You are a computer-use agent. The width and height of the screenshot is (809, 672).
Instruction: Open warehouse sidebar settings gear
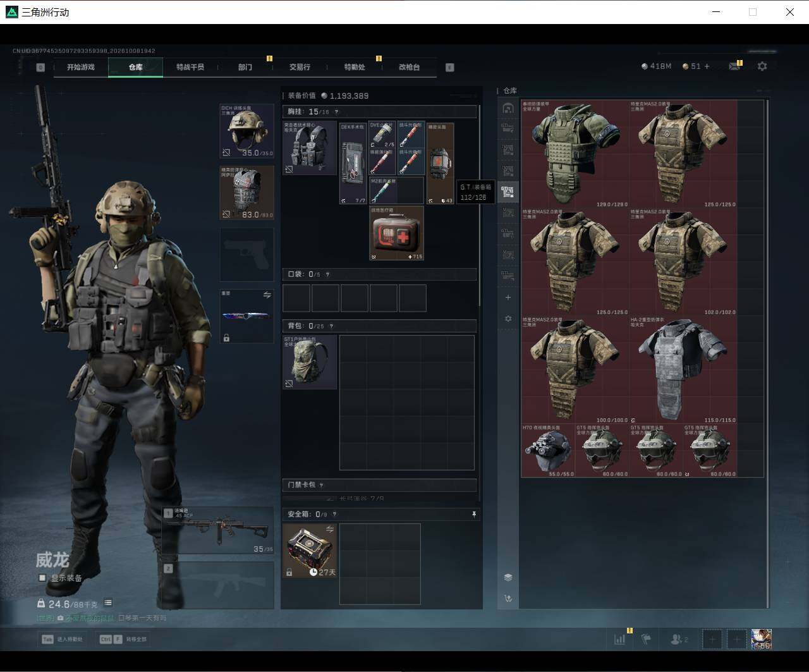508,319
